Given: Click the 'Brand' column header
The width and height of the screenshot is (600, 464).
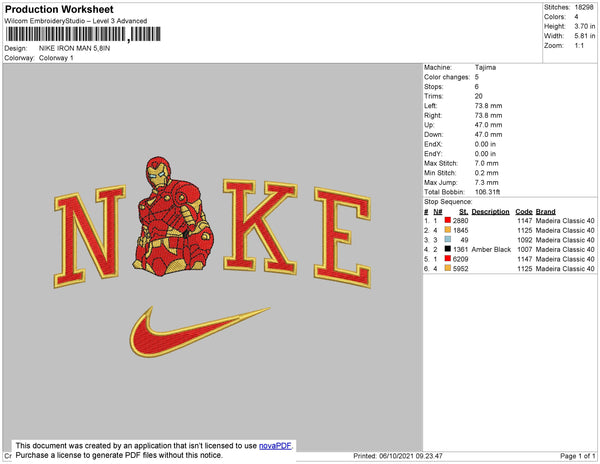Looking at the screenshot, I should click(546, 212).
